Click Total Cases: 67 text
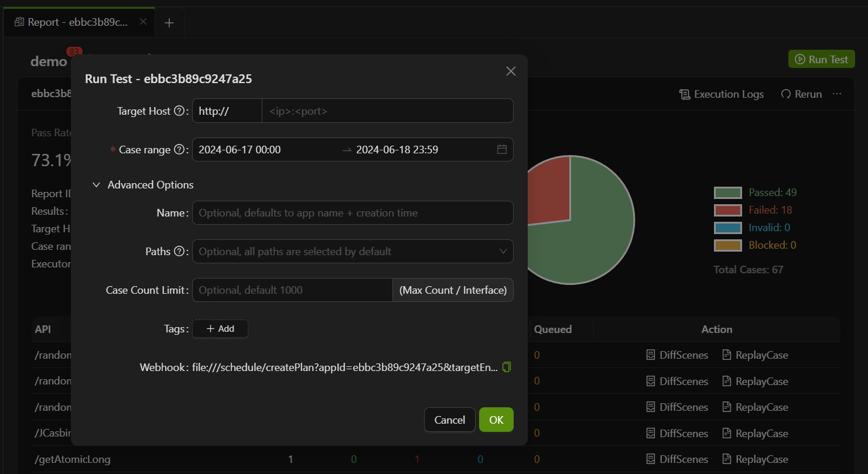The width and height of the screenshot is (868, 474). tap(749, 270)
